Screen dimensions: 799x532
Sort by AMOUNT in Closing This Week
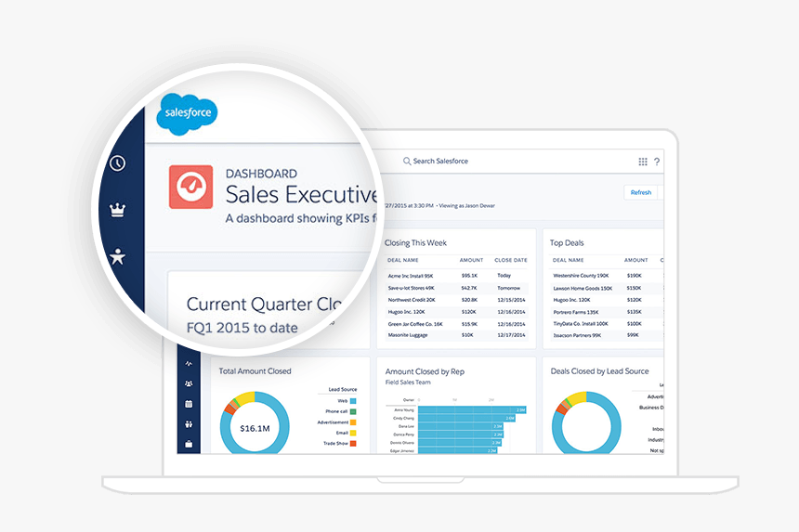(x=471, y=260)
